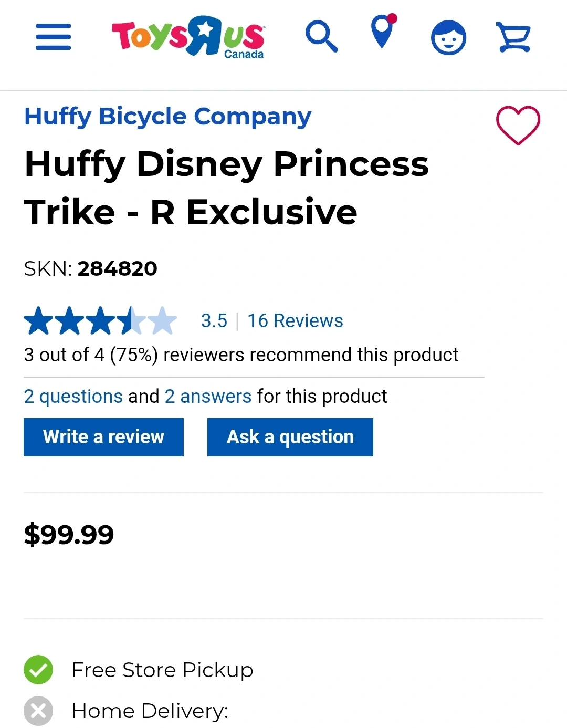Tap the product title Huffy Disney Princess Trike
Viewport: 567px width, 728px height.
click(226, 188)
